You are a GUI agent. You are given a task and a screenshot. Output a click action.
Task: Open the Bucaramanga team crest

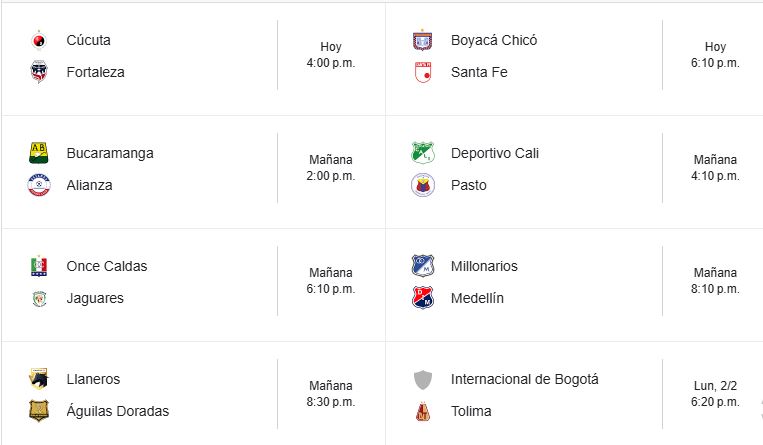coord(39,153)
